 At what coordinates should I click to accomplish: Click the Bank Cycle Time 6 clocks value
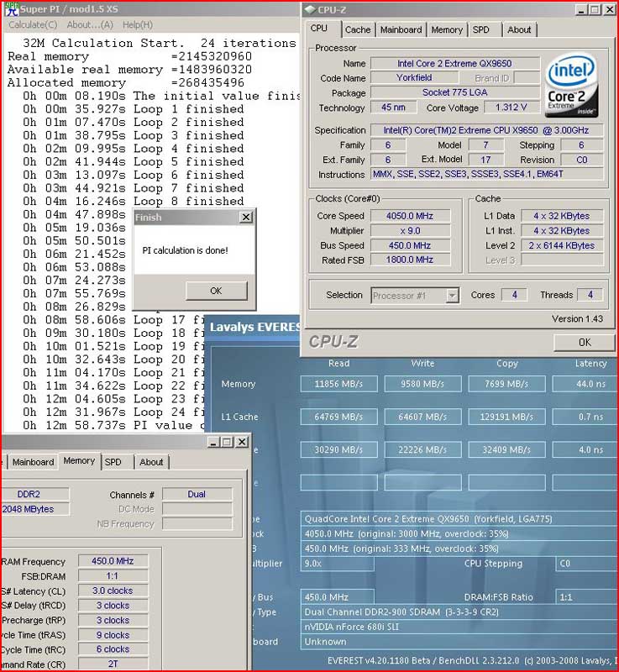click(113, 649)
